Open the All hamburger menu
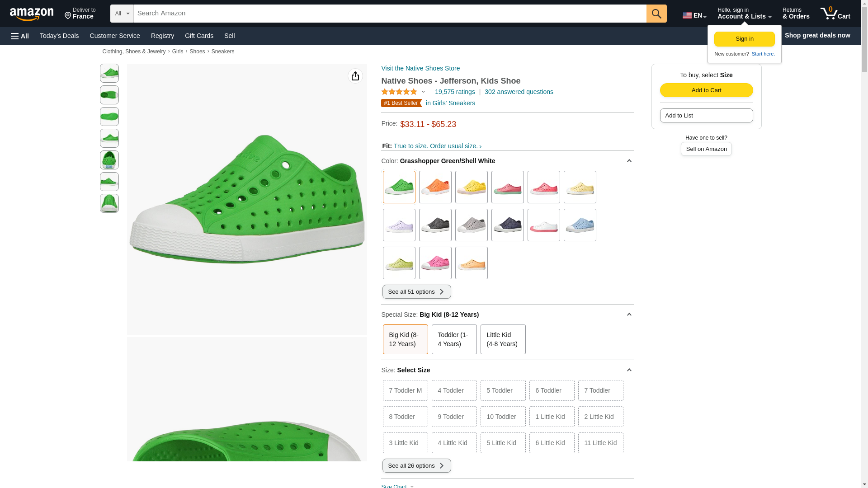 20,36
